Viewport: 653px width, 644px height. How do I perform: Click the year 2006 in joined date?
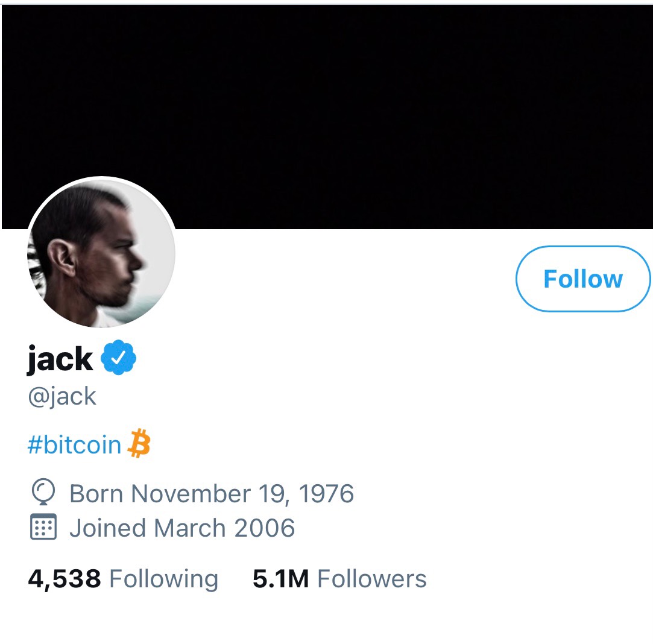(x=265, y=528)
